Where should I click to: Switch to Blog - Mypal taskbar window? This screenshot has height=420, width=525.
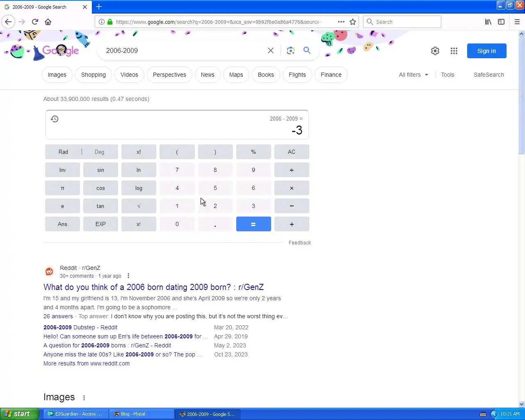tap(142, 414)
